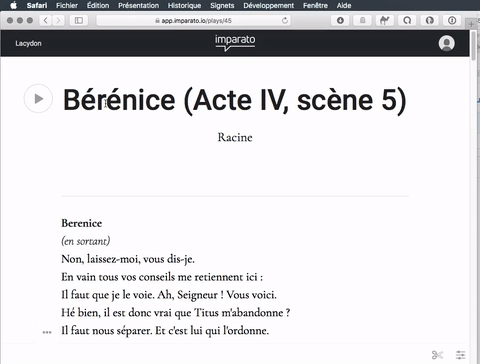The width and height of the screenshot is (480, 364).
Task: Open the Fenêtre menu
Action: [315, 5]
